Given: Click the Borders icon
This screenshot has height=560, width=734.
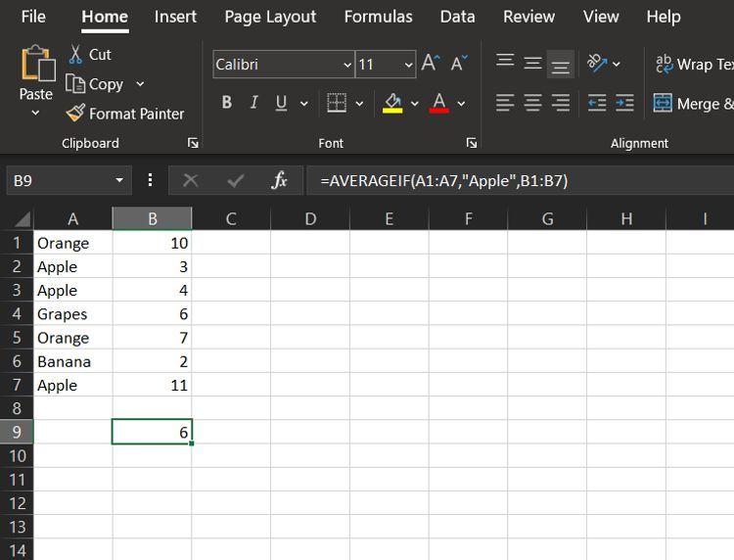Looking at the screenshot, I should tap(337, 103).
